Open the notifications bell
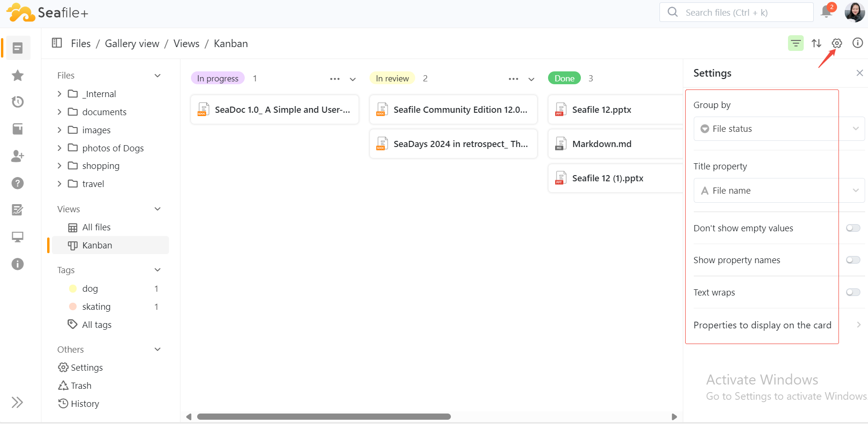Viewport: 868px width, 424px height. pos(827,12)
